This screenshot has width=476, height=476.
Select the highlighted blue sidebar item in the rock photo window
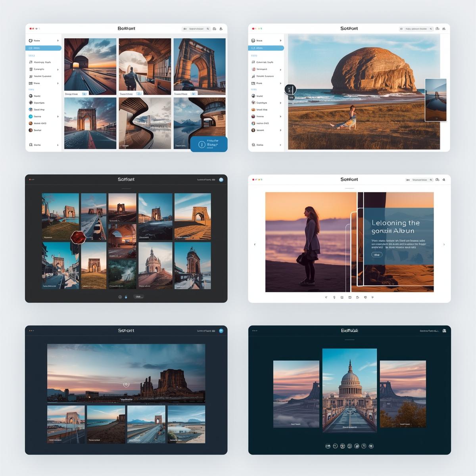pyautogui.click(x=266, y=48)
